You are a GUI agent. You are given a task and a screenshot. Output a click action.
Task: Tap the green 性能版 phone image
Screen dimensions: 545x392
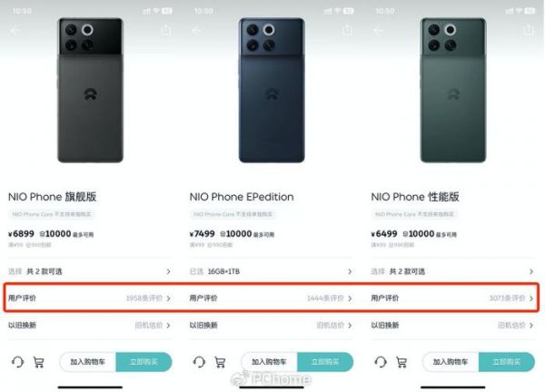click(x=453, y=90)
